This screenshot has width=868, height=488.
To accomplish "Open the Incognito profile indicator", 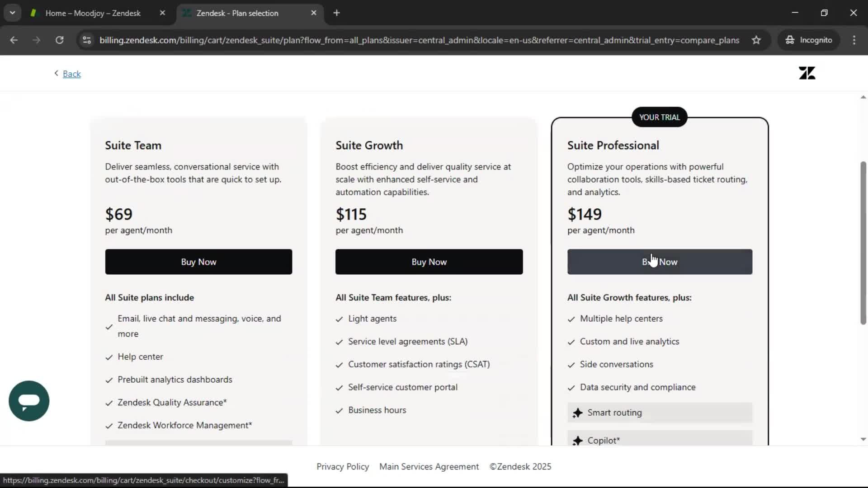I will [809, 40].
